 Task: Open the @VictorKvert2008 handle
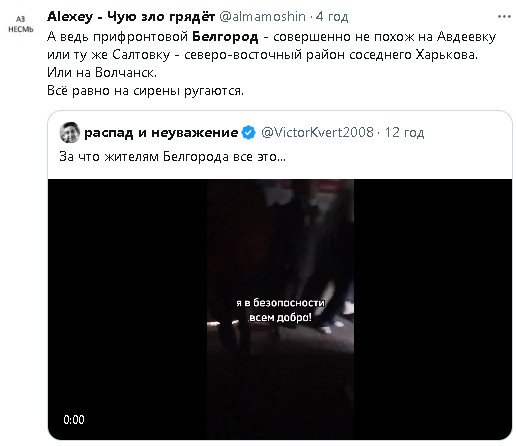[x=317, y=132]
